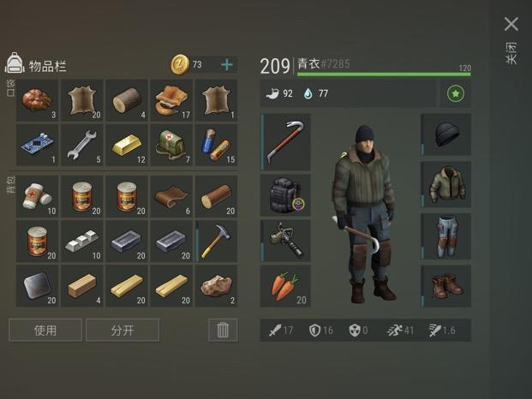Click the 使用 (use) button
532x399 pixels.
[45, 330]
